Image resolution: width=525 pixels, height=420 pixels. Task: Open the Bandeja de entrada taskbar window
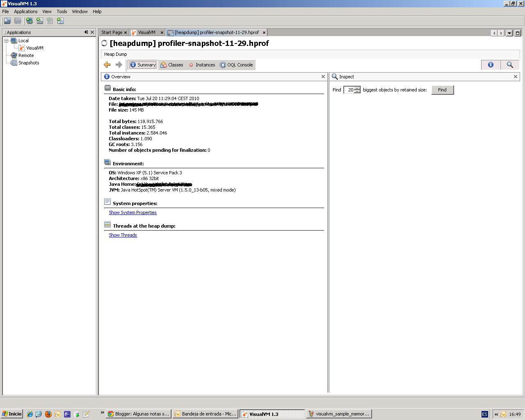(x=205, y=414)
